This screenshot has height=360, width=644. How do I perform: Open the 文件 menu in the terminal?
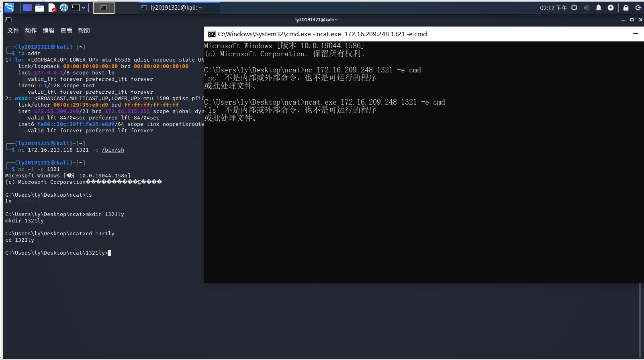tap(13, 31)
